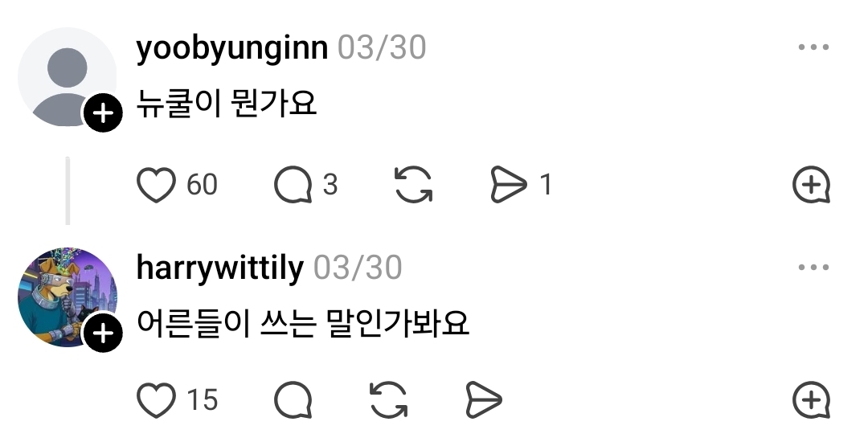The width and height of the screenshot is (868, 438).
Task: Tap plus-bubble icon on harrywittily's reply
Action: [812, 399]
